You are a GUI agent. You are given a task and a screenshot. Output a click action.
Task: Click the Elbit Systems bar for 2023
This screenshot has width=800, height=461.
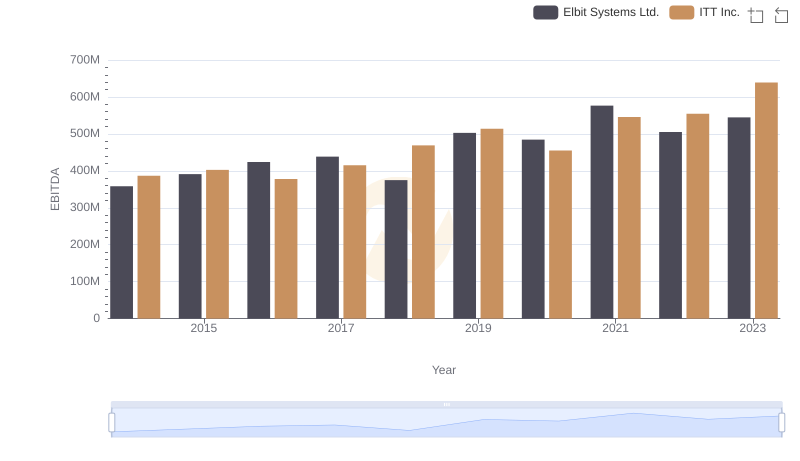pyautogui.click(x=739, y=218)
